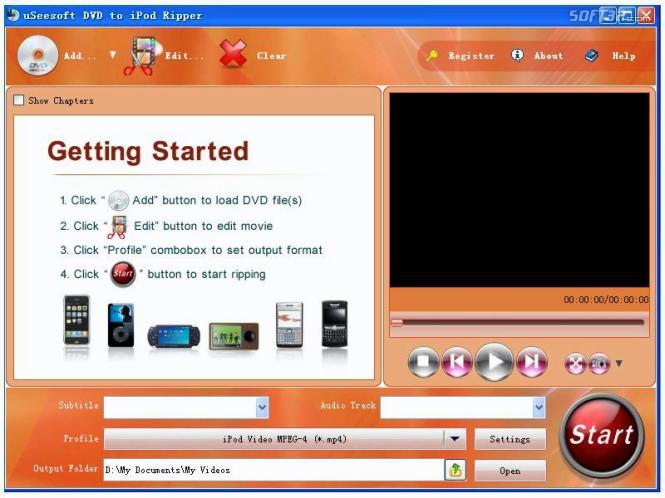Stop playback with the Stop button

pyautogui.click(x=423, y=362)
